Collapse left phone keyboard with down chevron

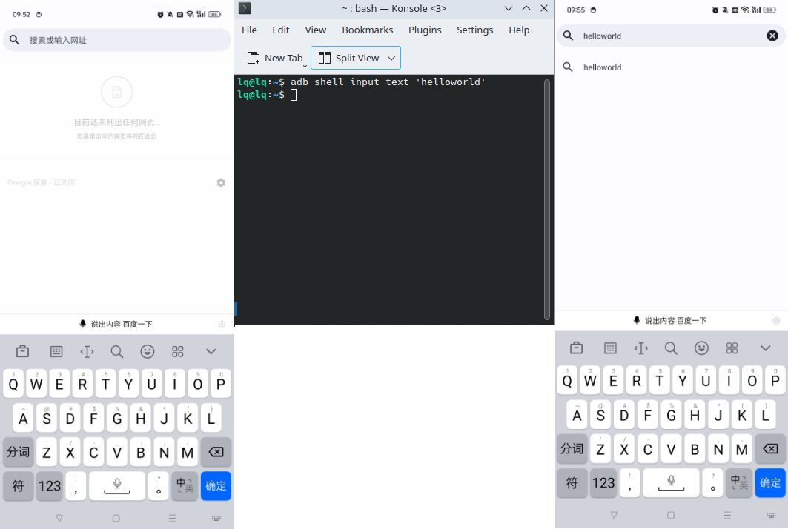211,351
